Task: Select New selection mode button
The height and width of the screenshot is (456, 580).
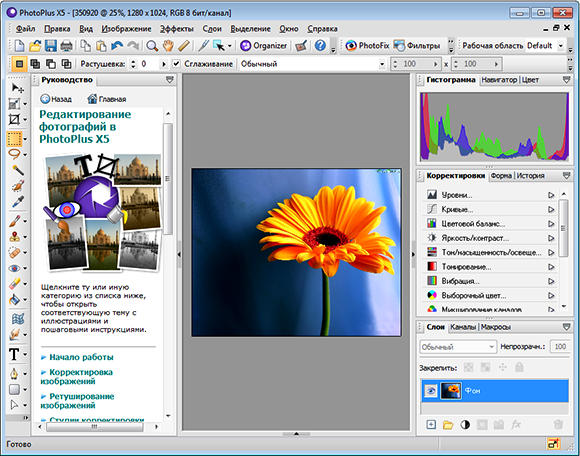Action: coord(19,64)
